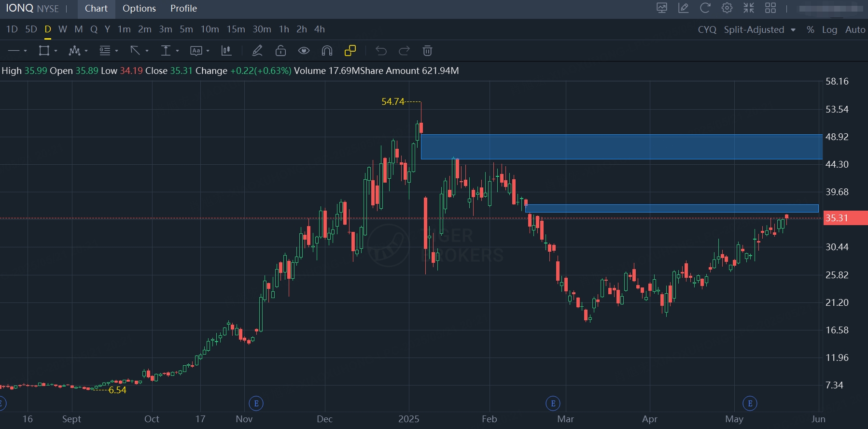Viewport: 868px width, 429px height.
Task: Select the 1D timeframe
Action: tap(12, 29)
